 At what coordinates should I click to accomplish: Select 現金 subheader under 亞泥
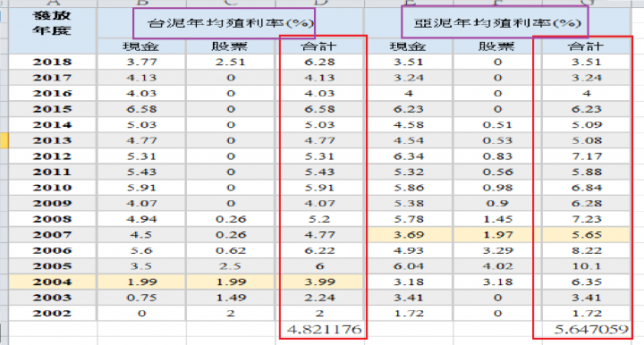[x=408, y=46]
